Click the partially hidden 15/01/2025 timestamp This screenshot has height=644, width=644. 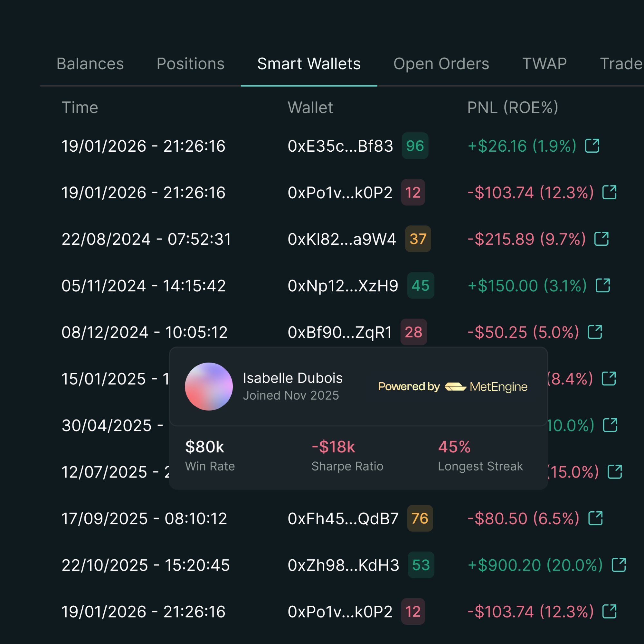115,379
